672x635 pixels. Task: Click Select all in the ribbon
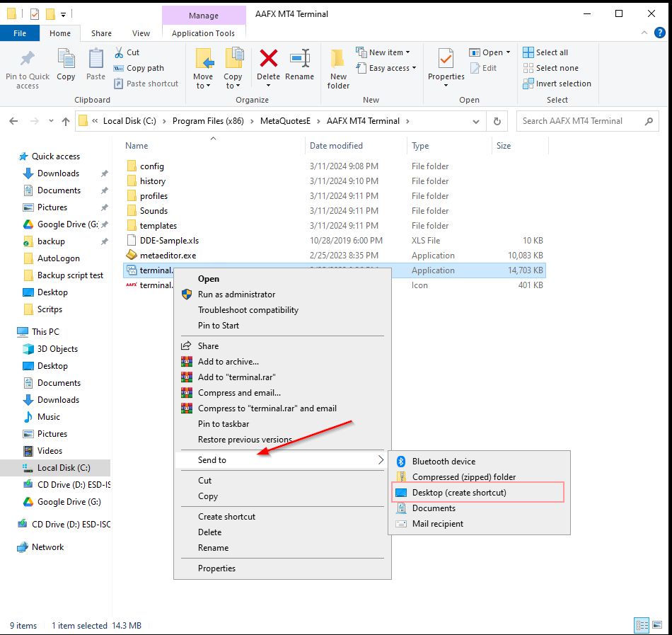(551, 52)
